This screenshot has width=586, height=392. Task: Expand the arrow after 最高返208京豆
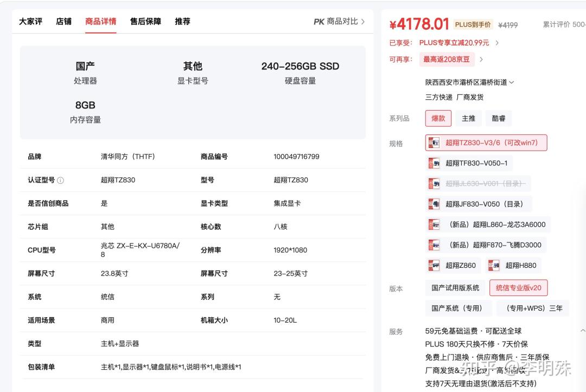pyautogui.click(x=481, y=59)
